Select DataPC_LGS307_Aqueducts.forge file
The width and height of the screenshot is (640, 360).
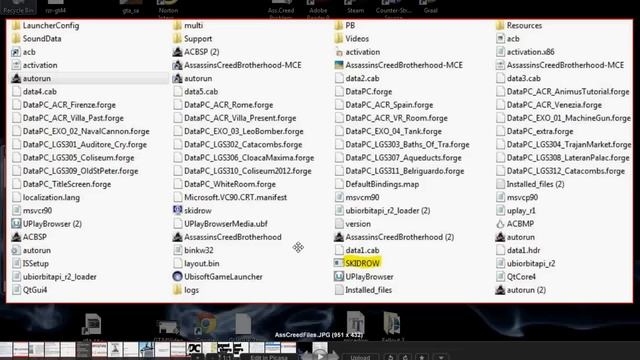tap(403, 158)
